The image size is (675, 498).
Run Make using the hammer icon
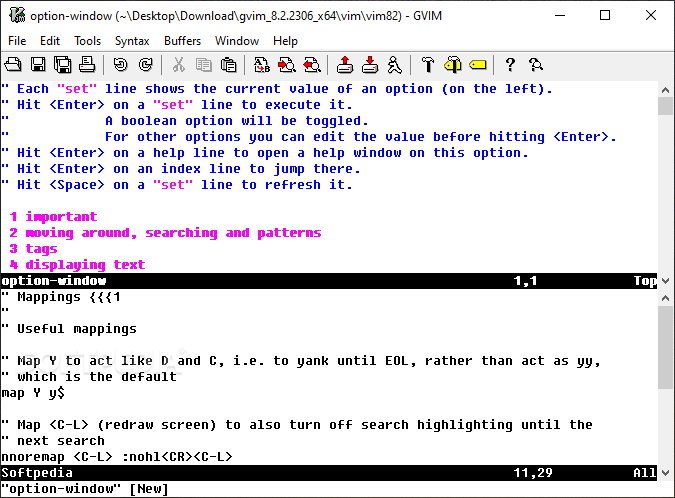[427, 65]
